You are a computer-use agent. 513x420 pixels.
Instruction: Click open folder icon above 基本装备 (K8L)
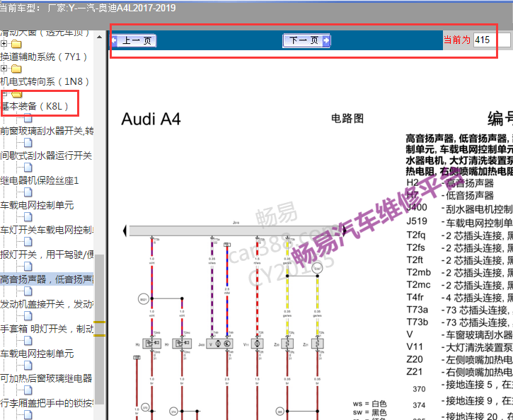(x=16, y=94)
